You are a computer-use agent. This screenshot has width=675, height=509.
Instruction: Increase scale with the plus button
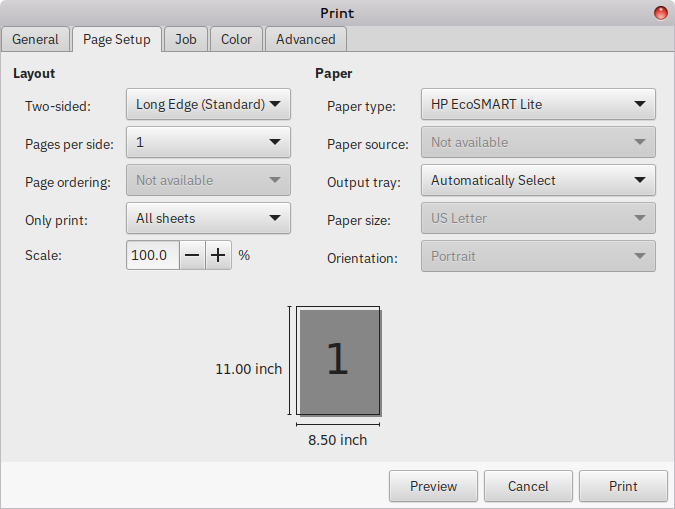point(218,255)
